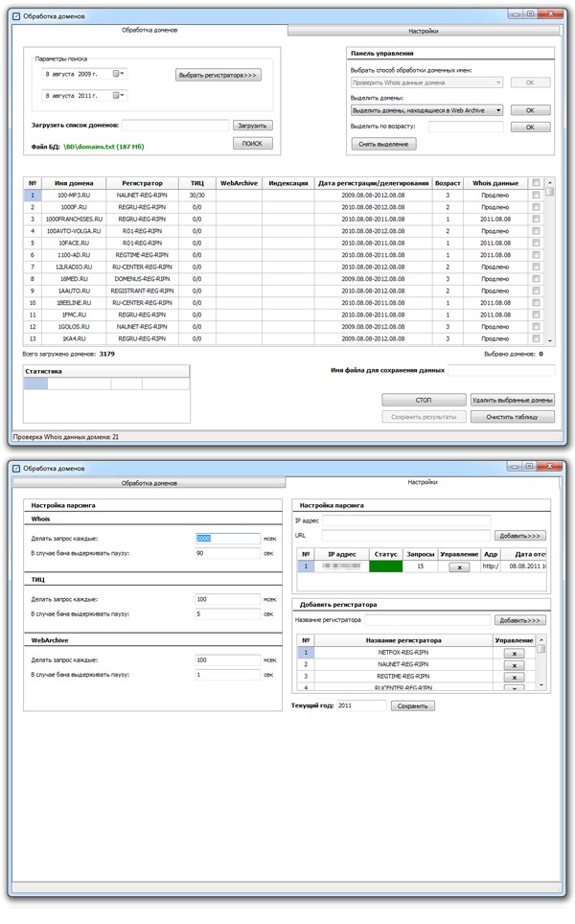This screenshot has width=575, height=924.
Task: Click the Снять выделение button
Action: pyautogui.click(x=383, y=144)
